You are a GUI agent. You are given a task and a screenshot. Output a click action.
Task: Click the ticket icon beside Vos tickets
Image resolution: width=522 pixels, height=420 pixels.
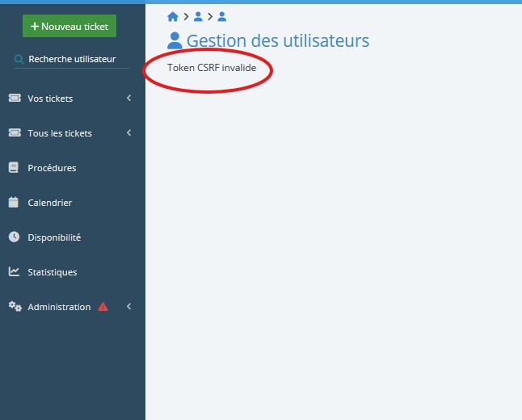(14, 99)
